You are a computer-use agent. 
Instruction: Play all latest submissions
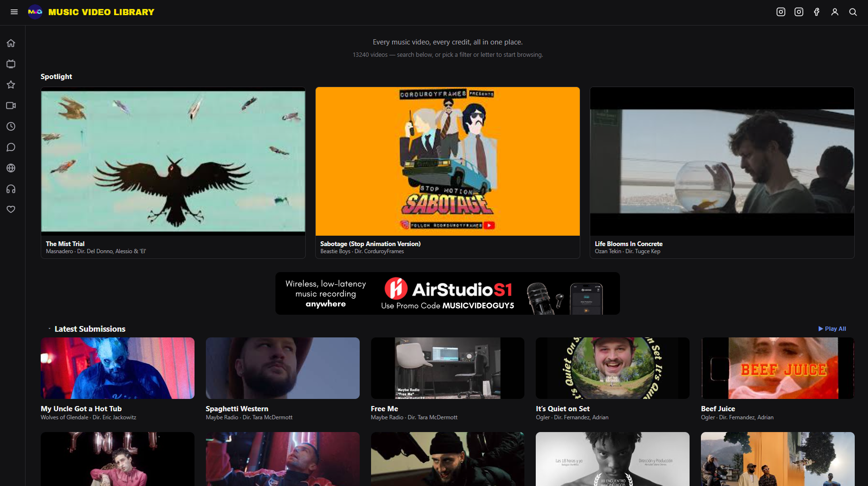click(832, 329)
